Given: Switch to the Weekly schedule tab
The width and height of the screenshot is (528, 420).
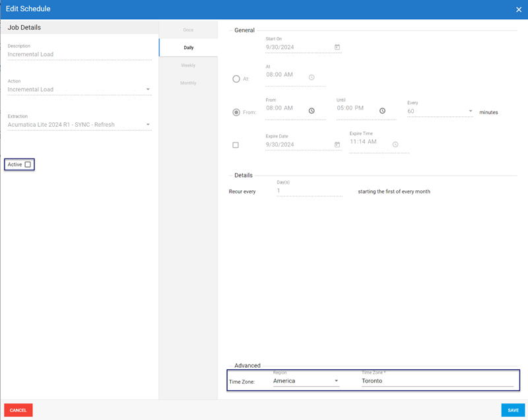Looking at the screenshot, I should (187, 65).
